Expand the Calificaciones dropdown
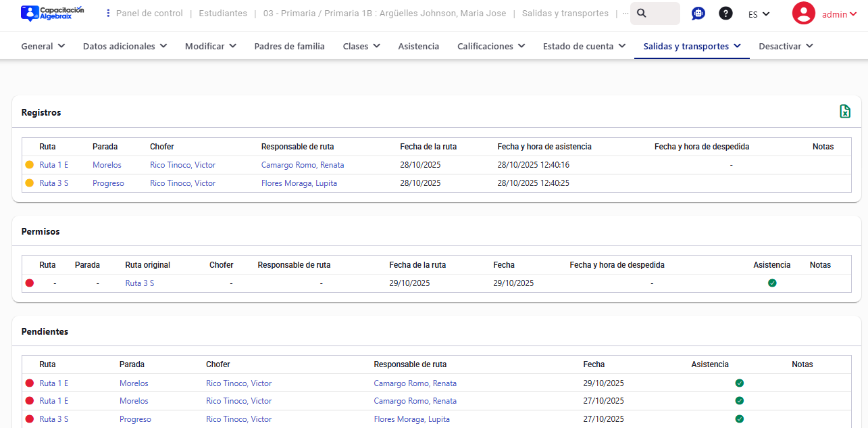Viewport: 868px width, 428px height. [490, 46]
